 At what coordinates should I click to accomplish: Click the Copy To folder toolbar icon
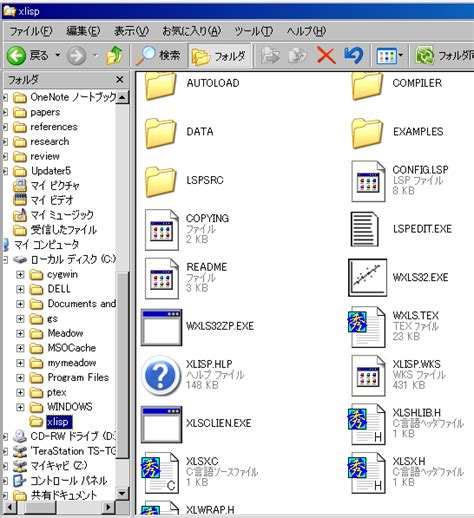click(297, 55)
